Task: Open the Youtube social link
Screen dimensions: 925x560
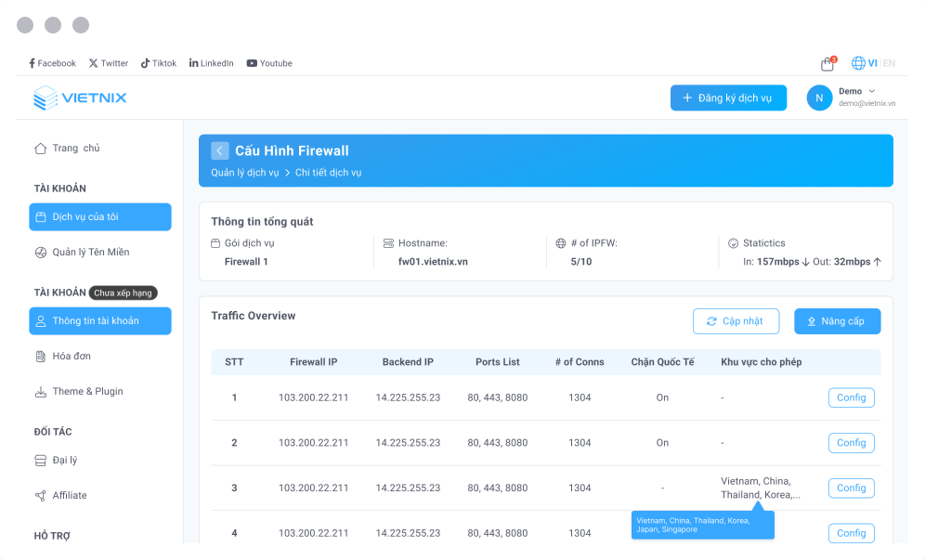Action: click(269, 63)
